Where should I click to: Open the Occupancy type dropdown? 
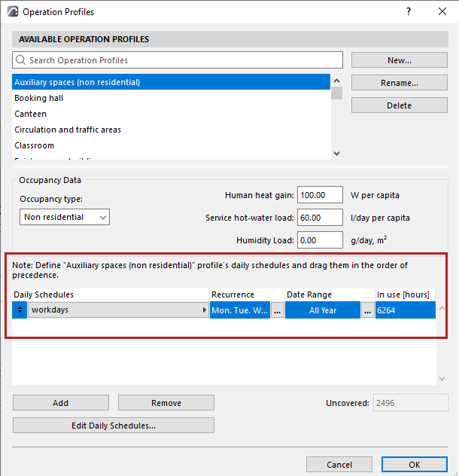pyautogui.click(x=65, y=217)
